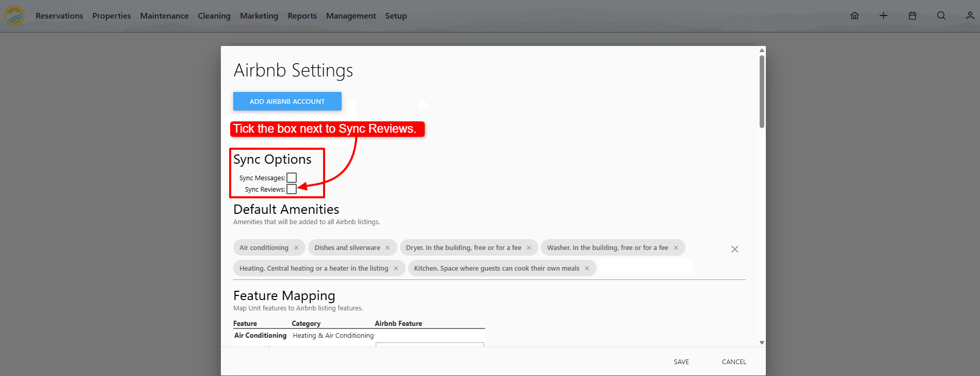Click the CANCEL button
This screenshot has width=980, height=376.
pyautogui.click(x=734, y=362)
